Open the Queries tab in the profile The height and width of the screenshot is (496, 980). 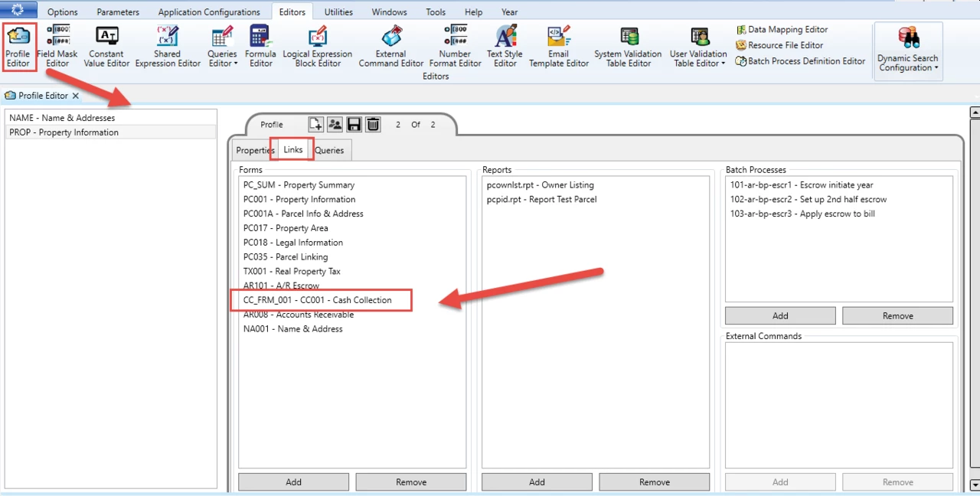click(329, 151)
